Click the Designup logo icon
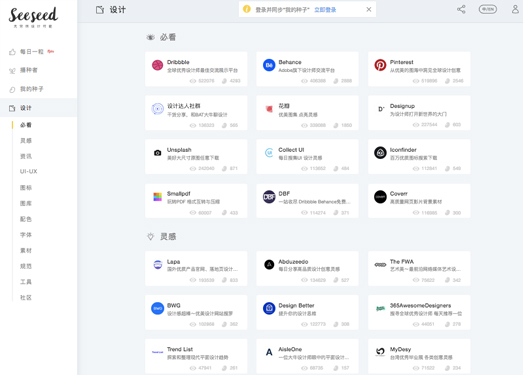The width and height of the screenshot is (523, 375). click(x=381, y=109)
